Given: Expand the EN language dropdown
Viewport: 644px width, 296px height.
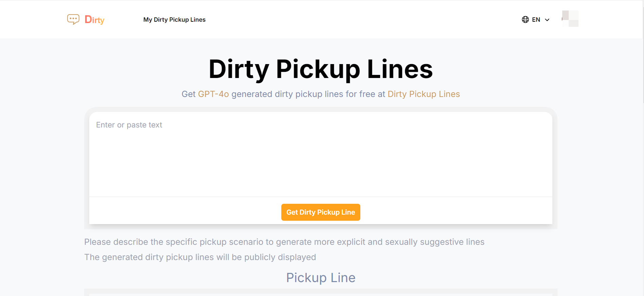Looking at the screenshot, I should (536, 20).
